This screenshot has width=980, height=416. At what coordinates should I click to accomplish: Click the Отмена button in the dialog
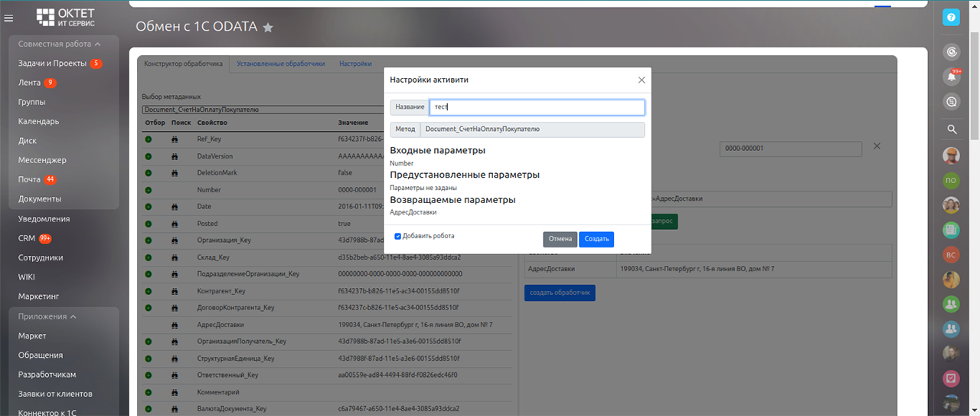pyautogui.click(x=560, y=239)
